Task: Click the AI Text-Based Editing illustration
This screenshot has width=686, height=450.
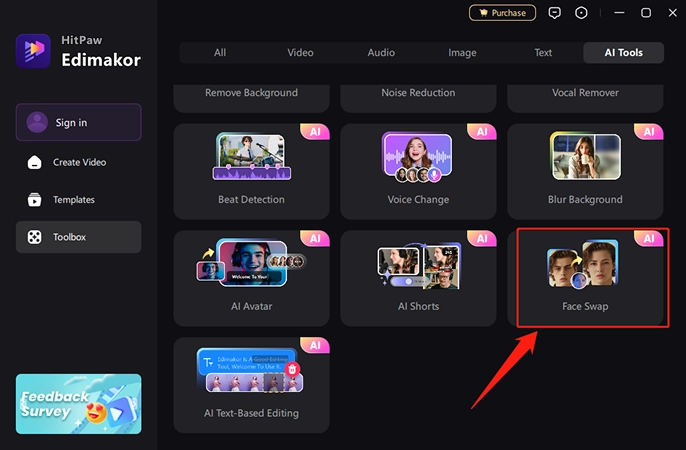Action: coord(250,370)
